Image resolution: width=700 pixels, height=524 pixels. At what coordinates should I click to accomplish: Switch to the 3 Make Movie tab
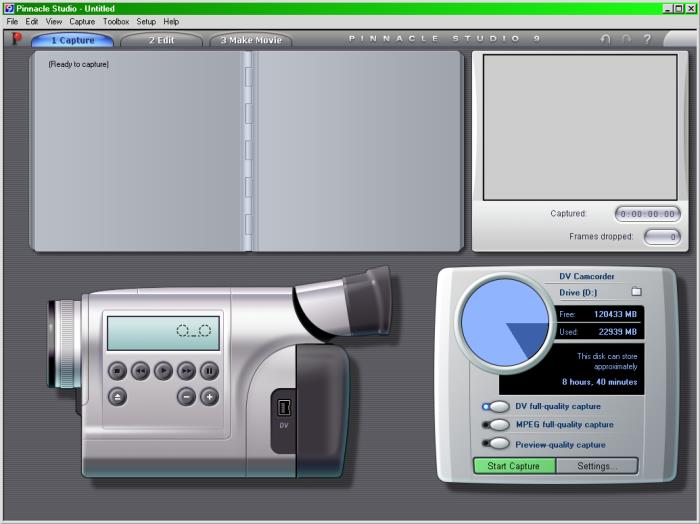[251, 40]
